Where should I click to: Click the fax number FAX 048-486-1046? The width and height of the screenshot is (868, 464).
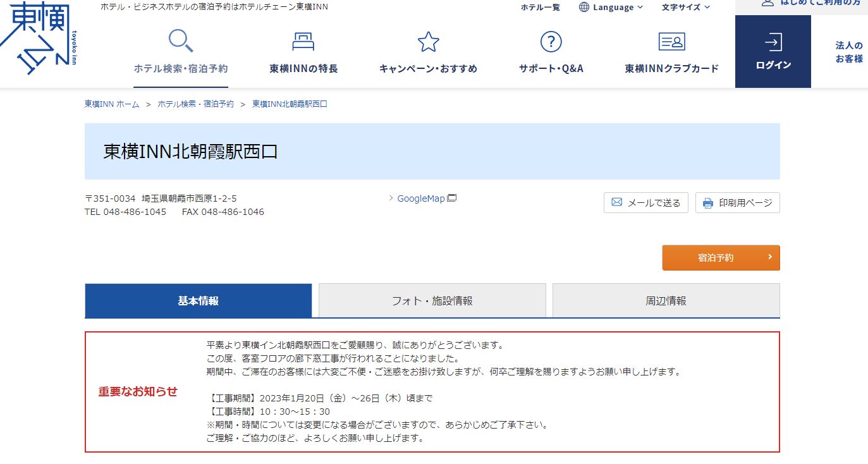click(x=223, y=212)
